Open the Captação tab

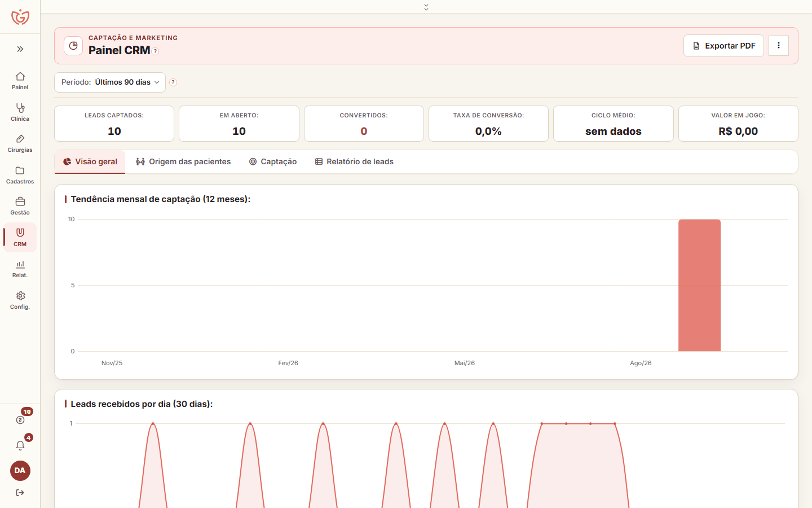pos(273,161)
